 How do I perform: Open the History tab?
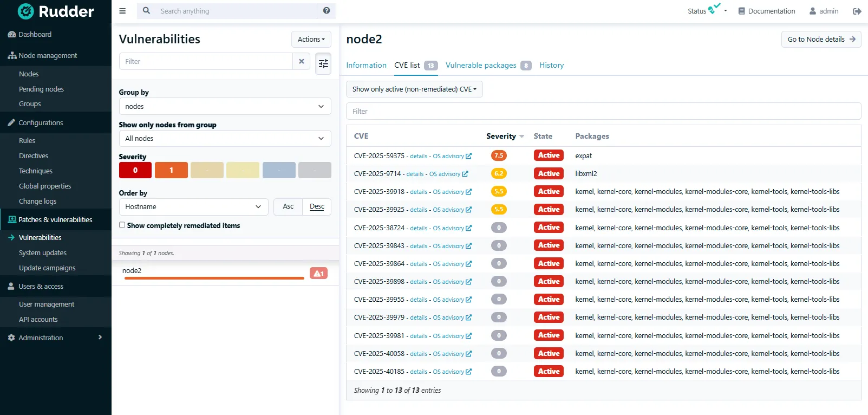(551, 65)
